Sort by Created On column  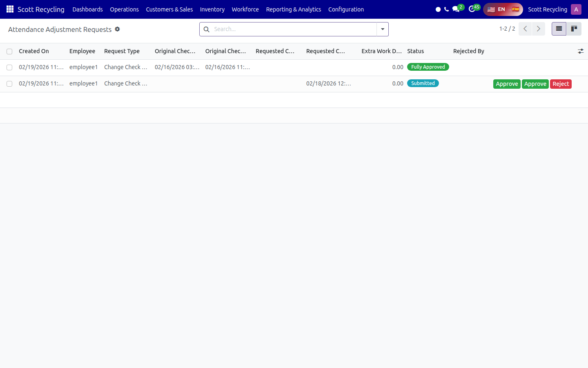coord(34,51)
